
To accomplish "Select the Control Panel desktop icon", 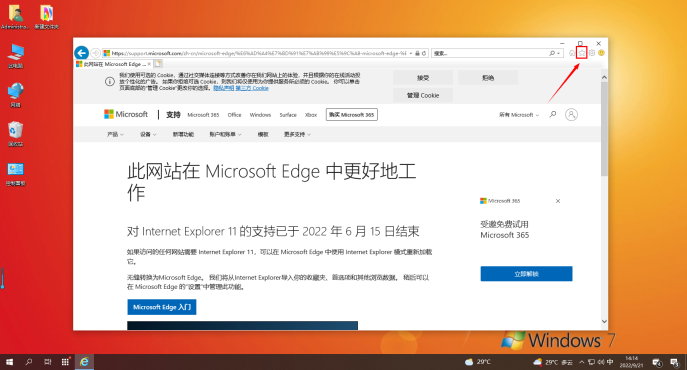I will click(x=15, y=174).
